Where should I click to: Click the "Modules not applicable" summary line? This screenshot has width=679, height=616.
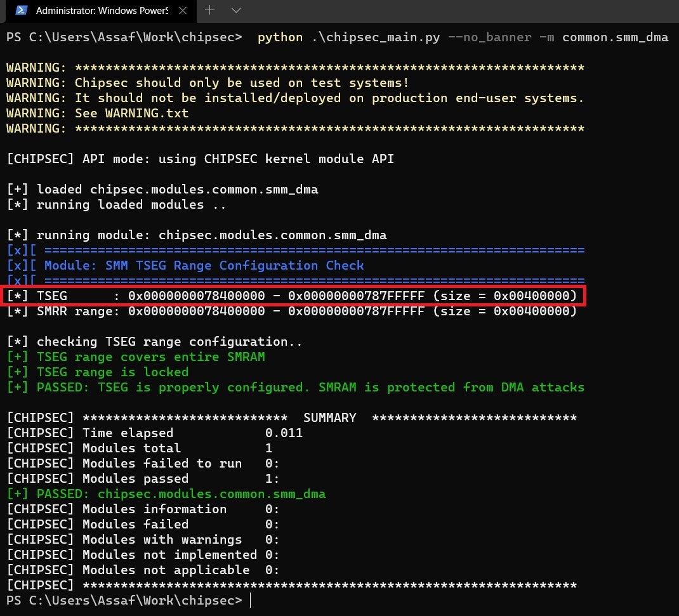(x=143, y=570)
